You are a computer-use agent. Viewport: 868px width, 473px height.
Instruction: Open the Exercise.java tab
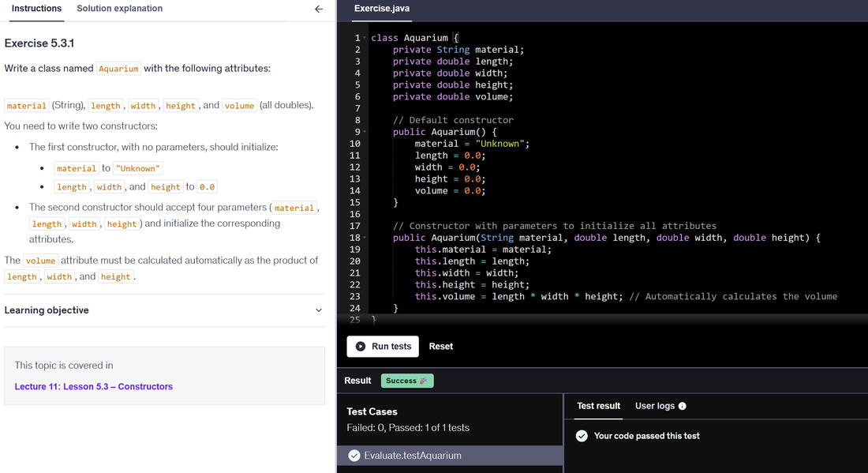coord(381,9)
